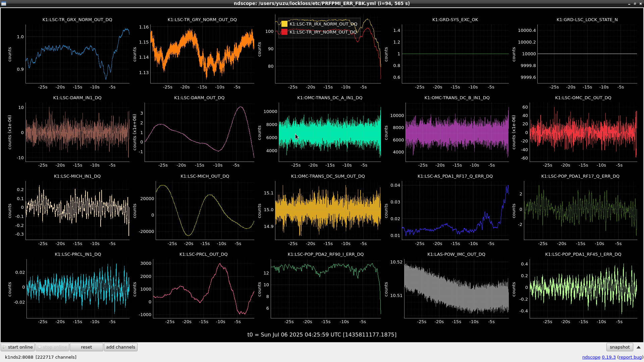
Task: Minimize the ndscope window
Action: [x=629, y=4]
